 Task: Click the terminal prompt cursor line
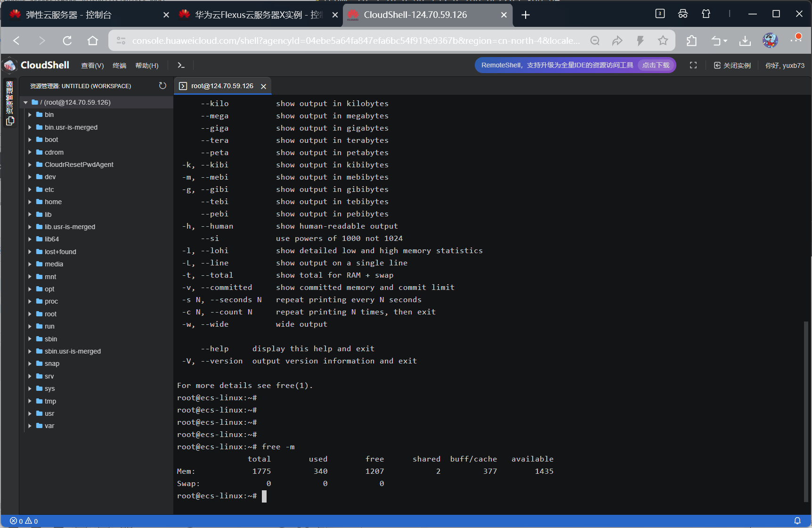pos(221,496)
